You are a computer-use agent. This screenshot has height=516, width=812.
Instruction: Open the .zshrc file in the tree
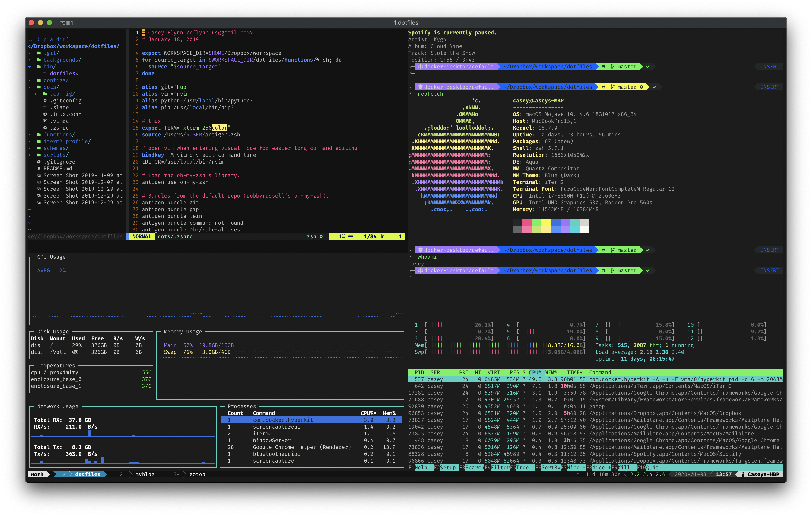pos(59,128)
